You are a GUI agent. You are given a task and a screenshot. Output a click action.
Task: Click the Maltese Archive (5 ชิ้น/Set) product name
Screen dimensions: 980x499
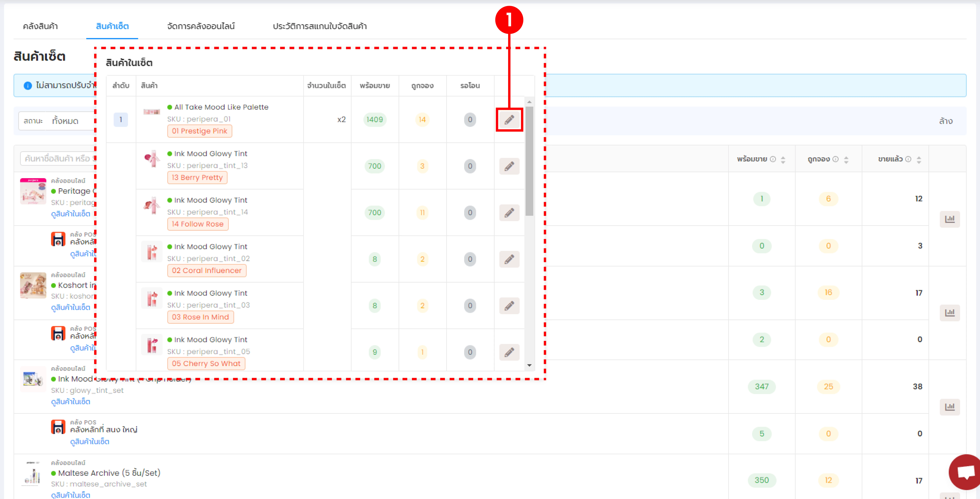point(109,473)
